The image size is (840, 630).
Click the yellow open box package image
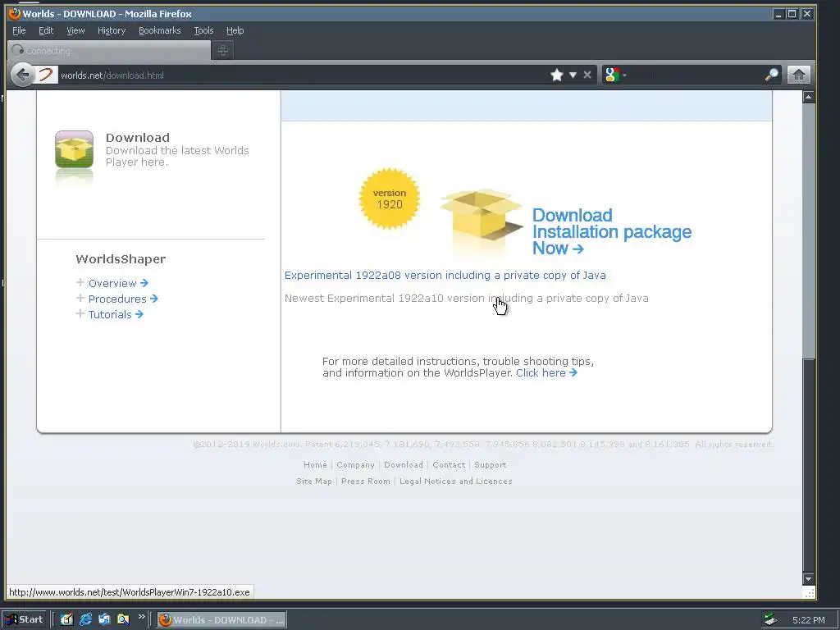[482, 217]
